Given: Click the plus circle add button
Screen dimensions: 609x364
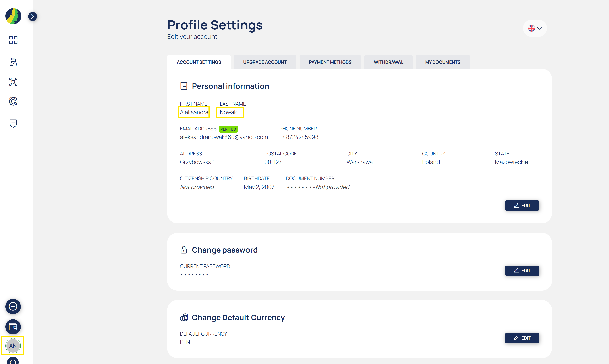Looking at the screenshot, I should coord(13,306).
